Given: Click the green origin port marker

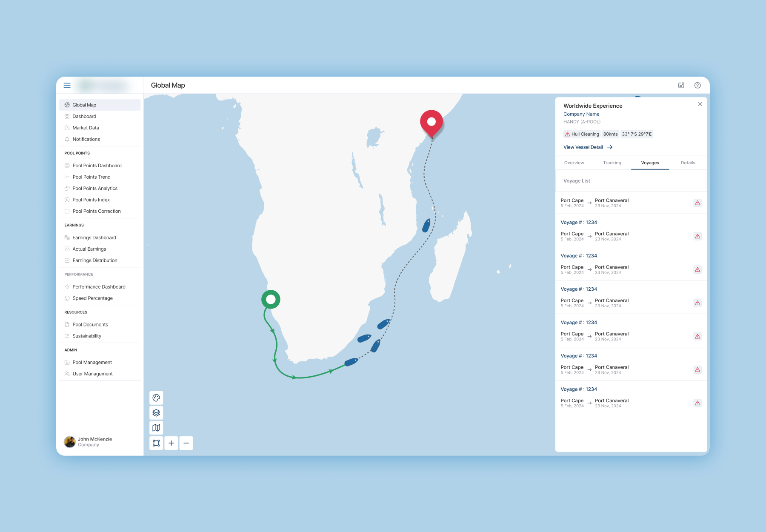Looking at the screenshot, I should 271,300.
